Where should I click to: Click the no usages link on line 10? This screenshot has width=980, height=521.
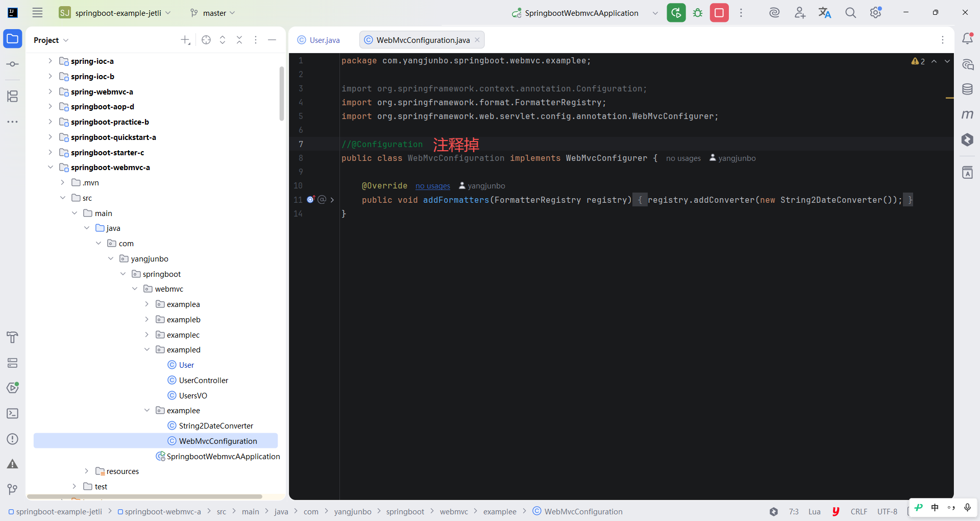pyautogui.click(x=433, y=186)
